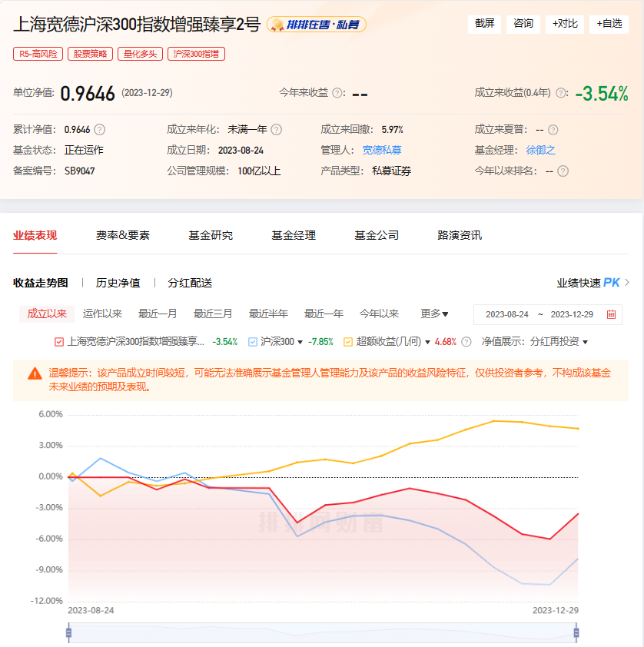Click the 单位净值 value 0.9646
The image size is (644, 647).
click(x=88, y=94)
